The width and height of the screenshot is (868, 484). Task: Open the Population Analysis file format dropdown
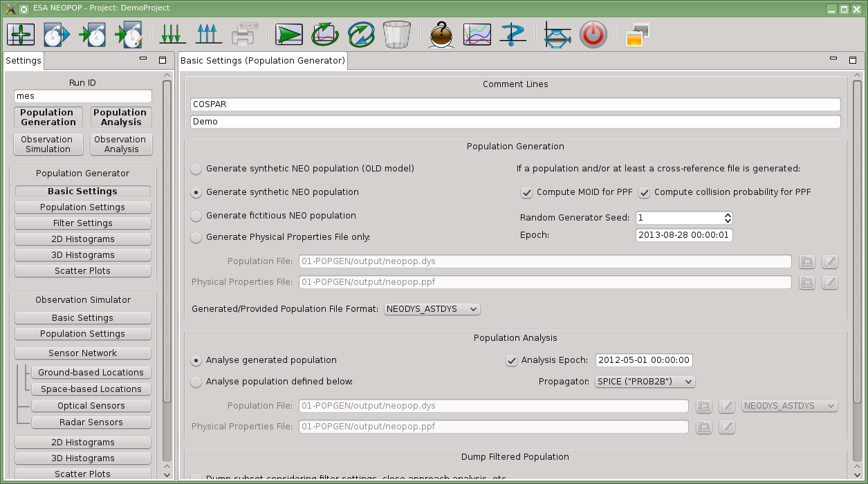coord(789,406)
